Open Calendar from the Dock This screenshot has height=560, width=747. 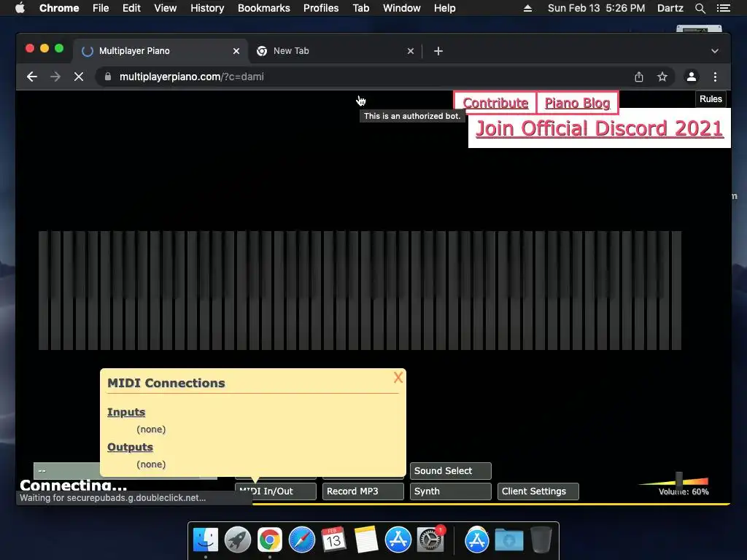[x=333, y=540]
